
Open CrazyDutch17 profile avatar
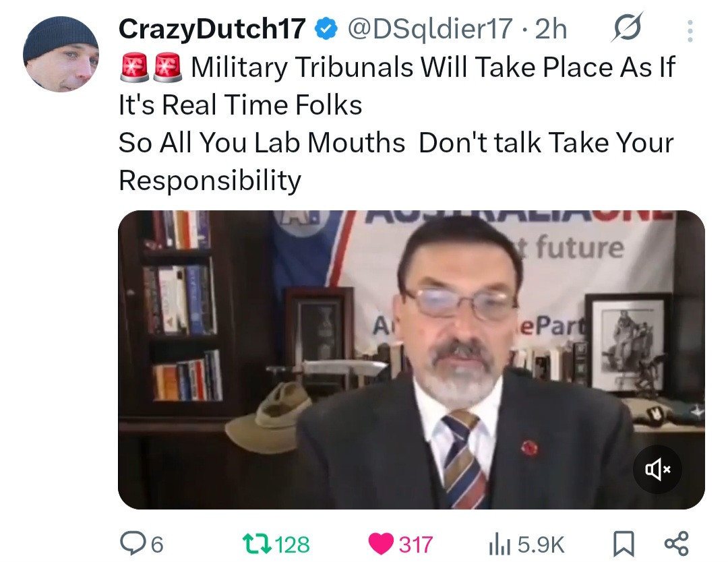61,55
